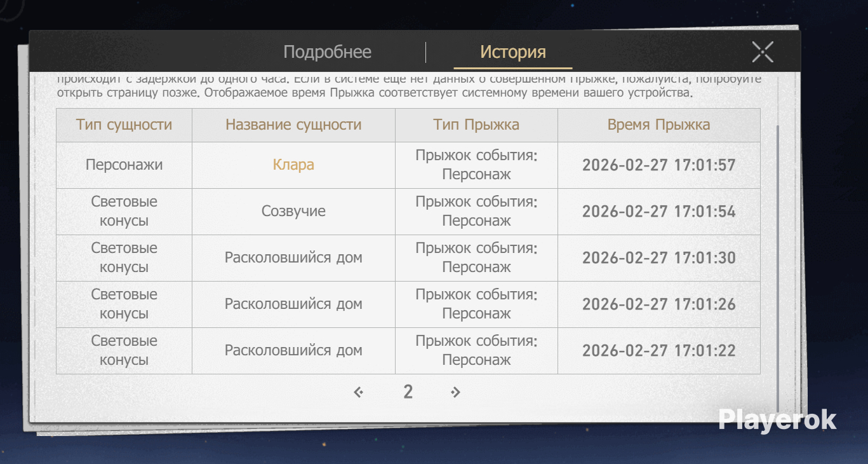Viewport: 868px width, 464px height.
Task: Click the timestamp 2026-02-27 17:01:22
Action: [x=658, y=351]
